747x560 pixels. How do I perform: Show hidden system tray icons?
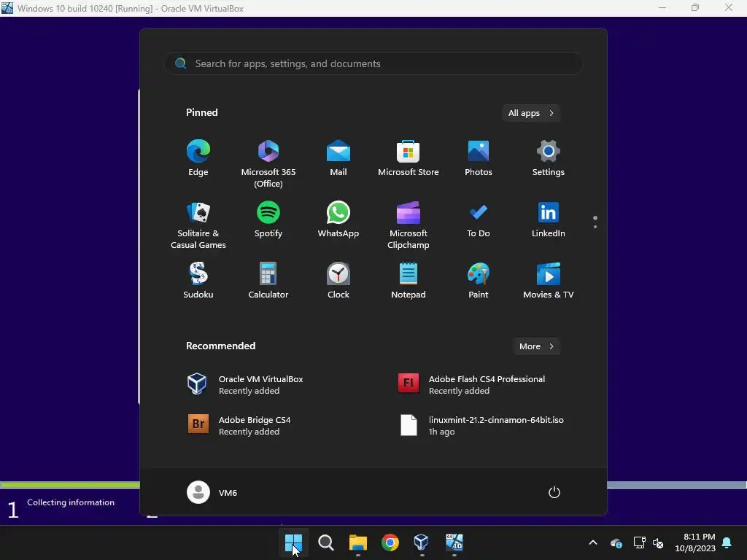tap(593, 542)
